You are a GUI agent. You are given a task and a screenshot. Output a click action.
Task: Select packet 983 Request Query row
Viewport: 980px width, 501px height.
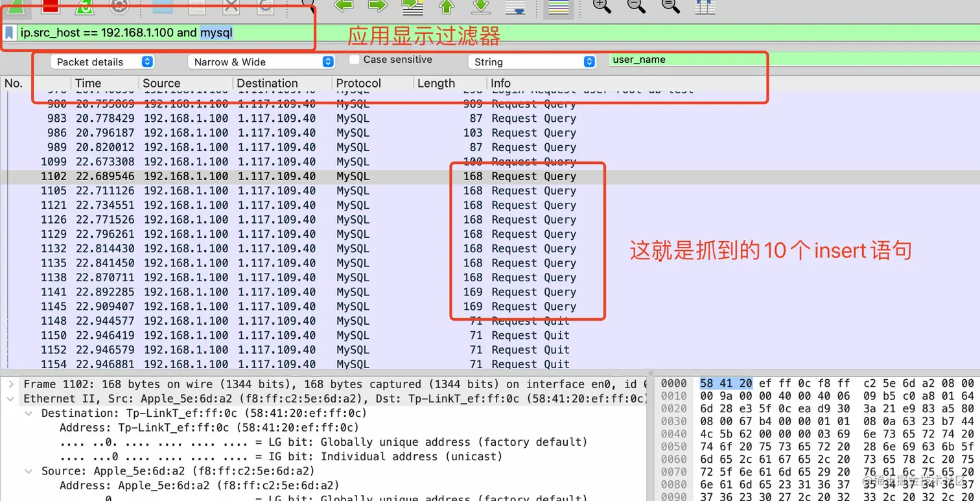[490, 119]
